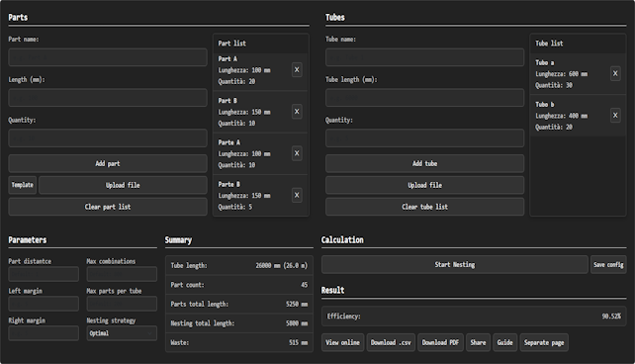Viewport: 635px width, 364px height.
Task: Remove Part A from part list
Action: (297, 70)
